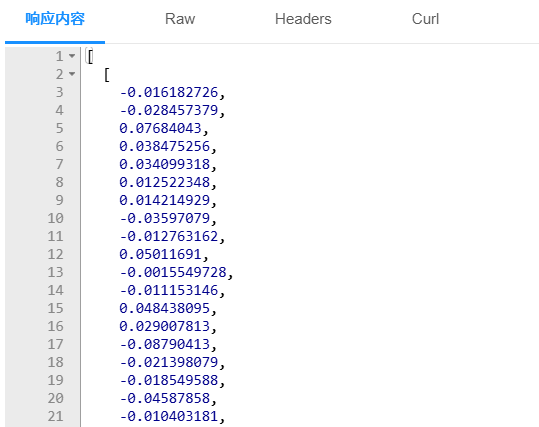539x427 pixels.
Task: Click line number 3 in the gutter
Action: click(x=59, y=92)
